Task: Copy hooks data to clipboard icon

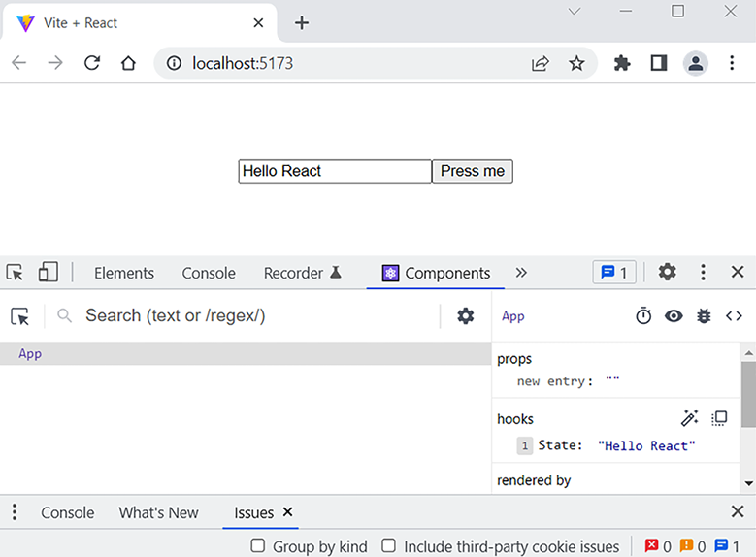Action: [719, 418]
